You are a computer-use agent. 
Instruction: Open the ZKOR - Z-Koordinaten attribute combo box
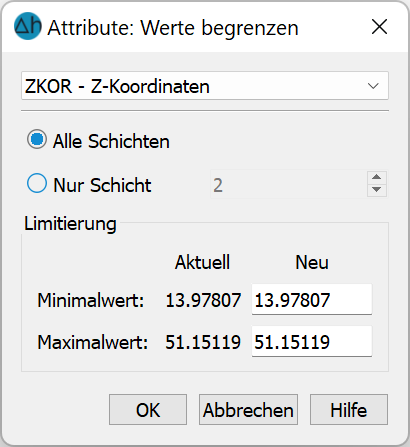coord(205,86)
